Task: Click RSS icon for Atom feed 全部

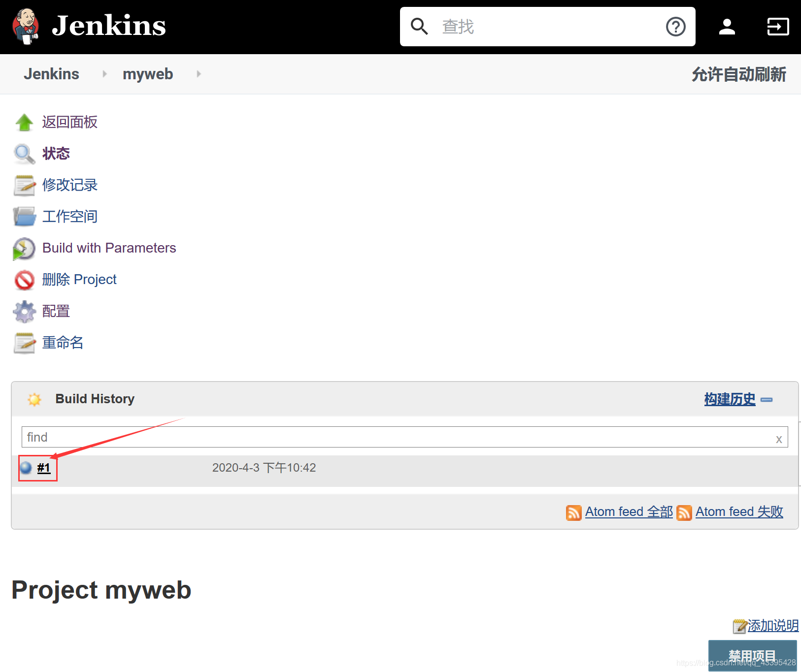Action: (574, 512)
